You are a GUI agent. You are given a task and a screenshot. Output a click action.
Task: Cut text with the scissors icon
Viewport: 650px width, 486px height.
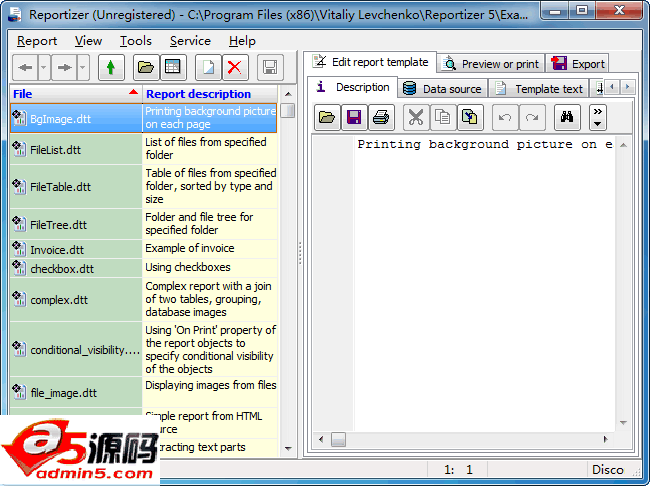[416, 117]
